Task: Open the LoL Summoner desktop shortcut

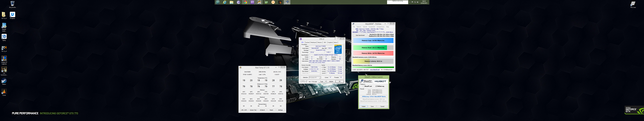Action: click(x=4, y=71)
